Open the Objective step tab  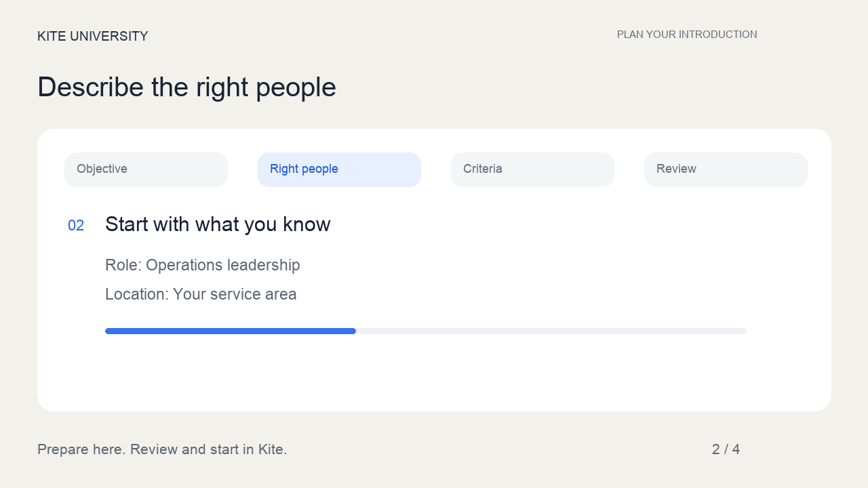tap(146, 169)
